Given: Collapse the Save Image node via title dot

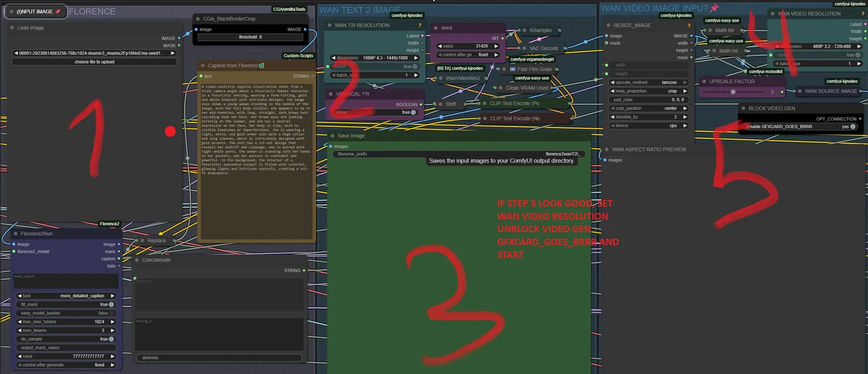Looking at the screenshot, I should click(x=332, y=136).
